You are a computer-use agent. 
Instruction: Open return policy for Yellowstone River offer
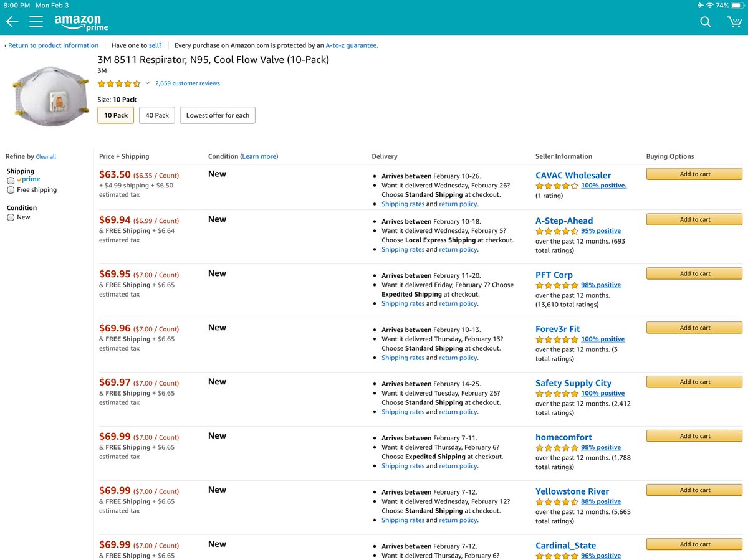458,521
